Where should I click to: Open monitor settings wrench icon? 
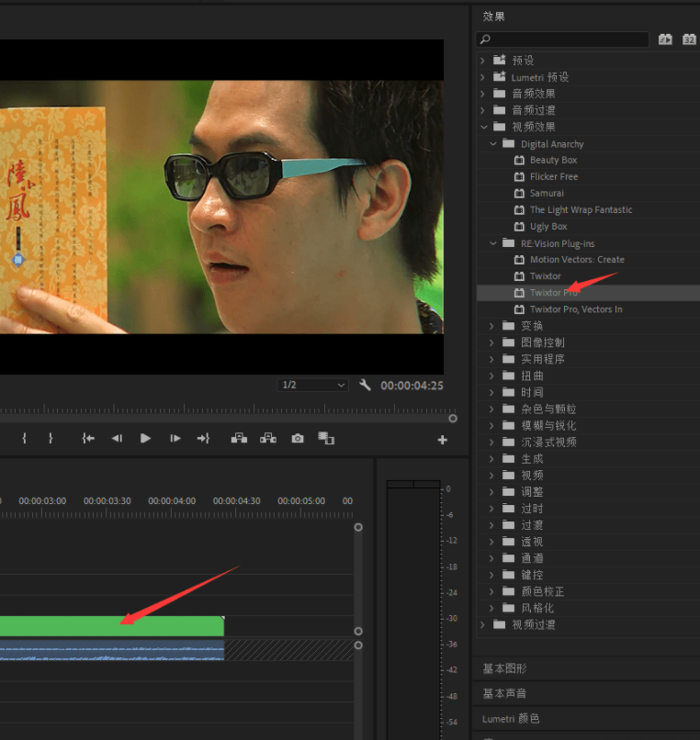click(x=365, y=385)
